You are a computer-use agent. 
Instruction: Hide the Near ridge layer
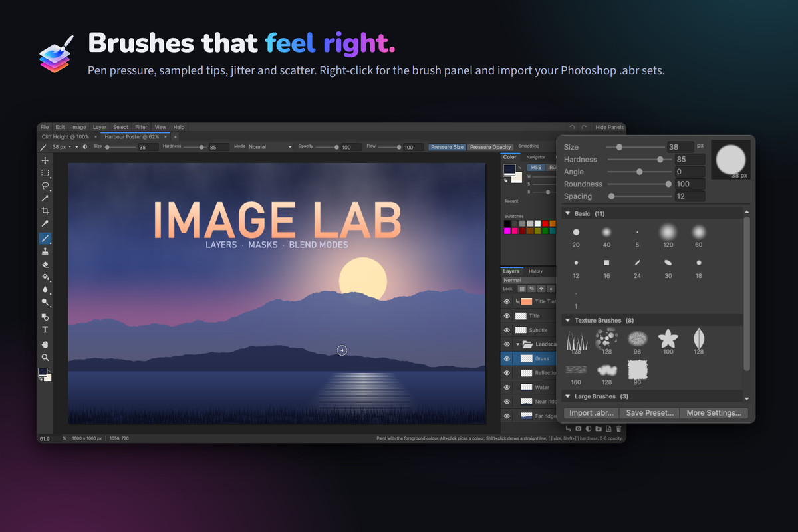point(507,402)
